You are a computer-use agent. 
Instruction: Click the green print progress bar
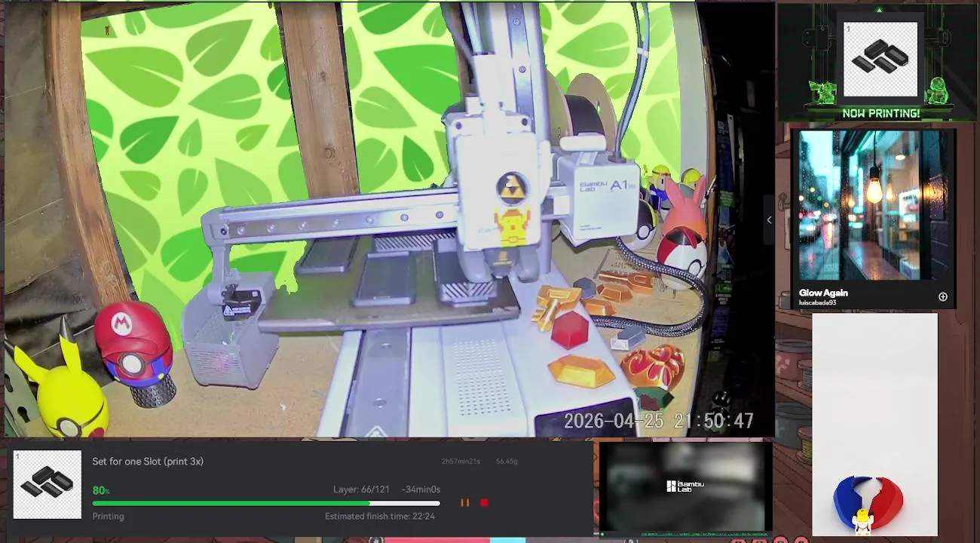coord(266,503)
